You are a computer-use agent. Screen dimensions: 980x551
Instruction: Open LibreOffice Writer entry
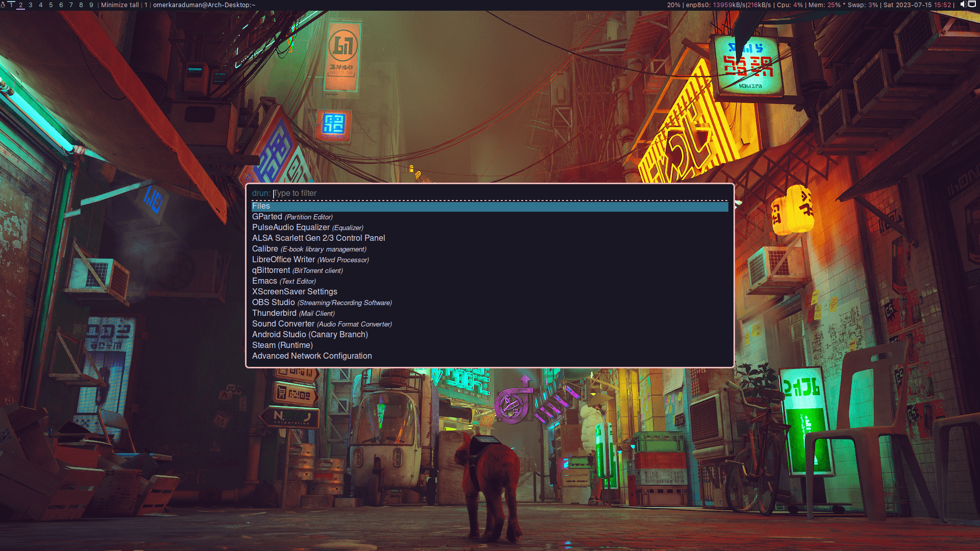click(310, 260)
